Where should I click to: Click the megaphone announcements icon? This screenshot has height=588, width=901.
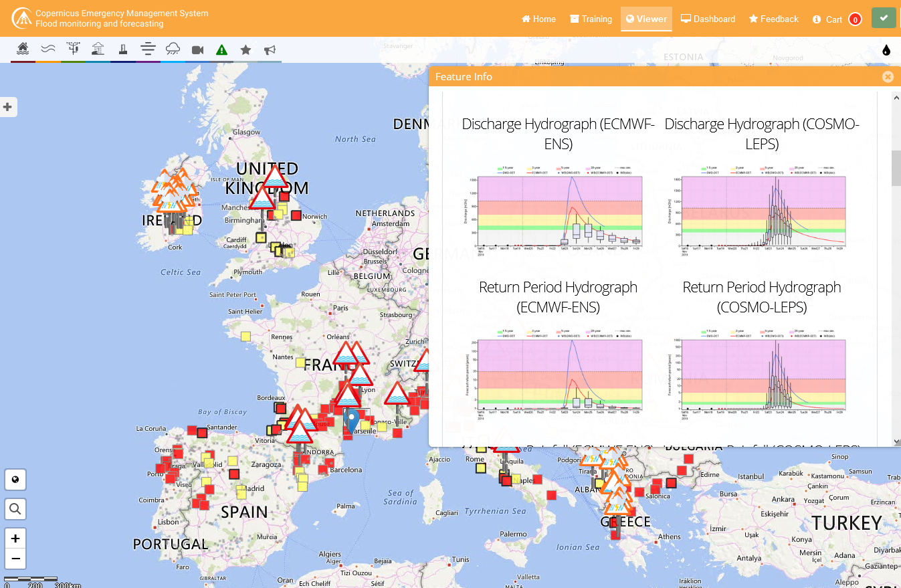pos(270,49)
